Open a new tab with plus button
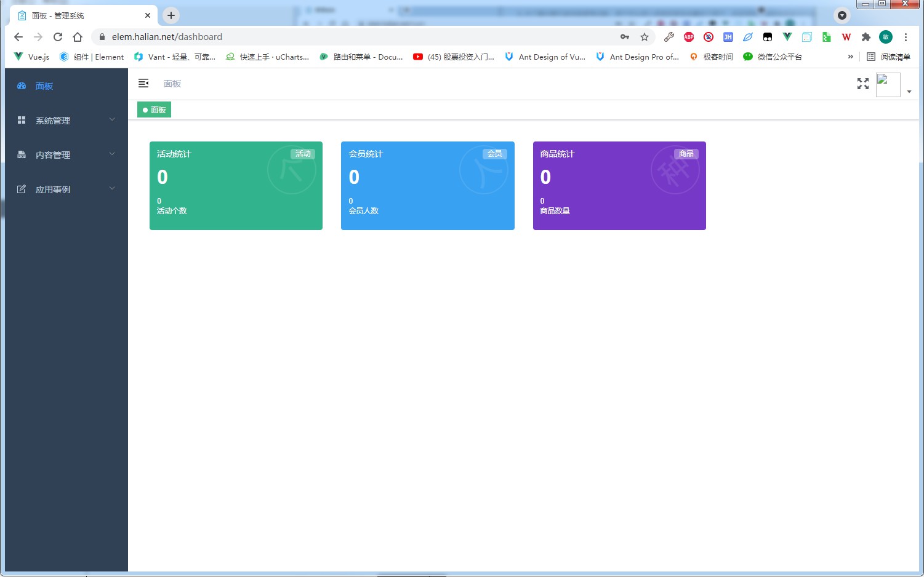924x577 pixels. 171,15
